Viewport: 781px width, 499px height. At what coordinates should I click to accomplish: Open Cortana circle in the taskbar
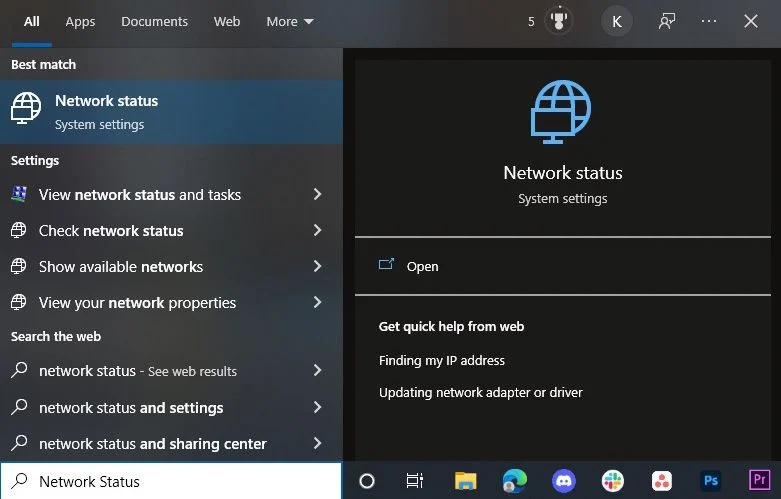point(367,481)
